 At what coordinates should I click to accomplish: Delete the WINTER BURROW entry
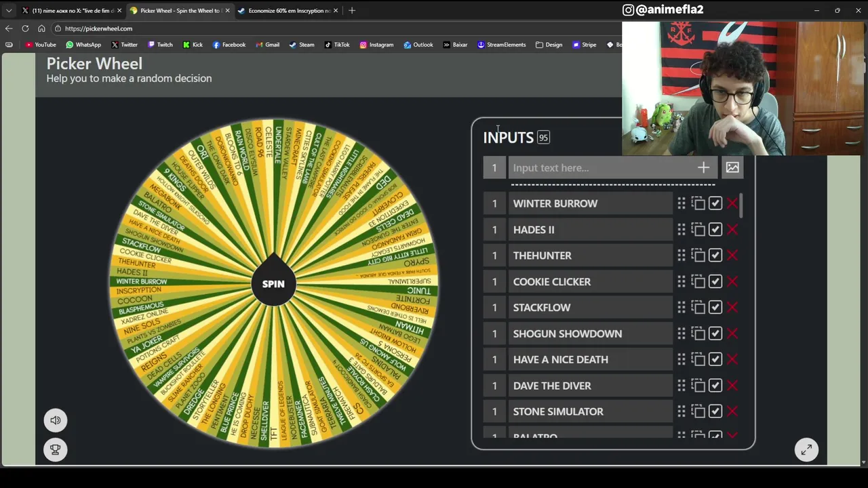(732, 203)
